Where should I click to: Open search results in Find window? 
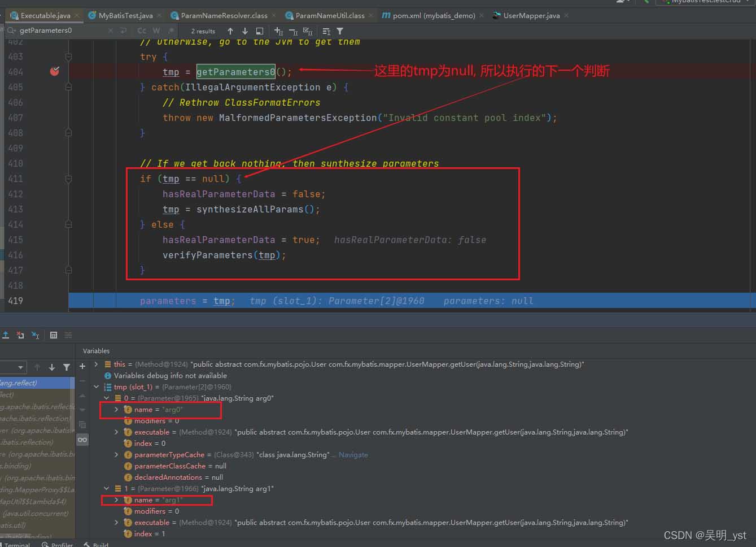tap(260, 31)
